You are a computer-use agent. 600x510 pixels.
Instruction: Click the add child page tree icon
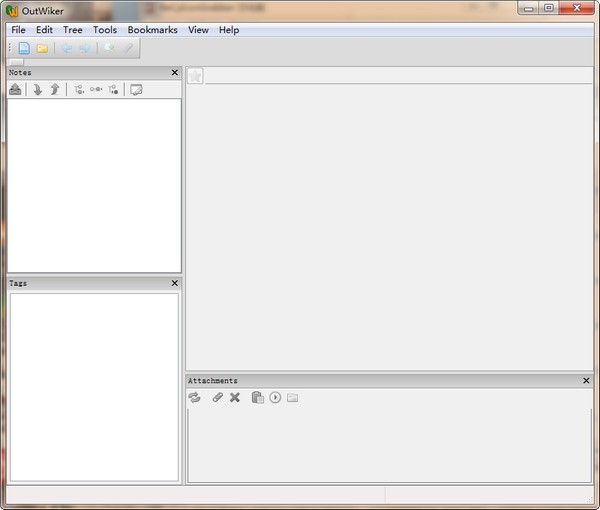[113, 90]
